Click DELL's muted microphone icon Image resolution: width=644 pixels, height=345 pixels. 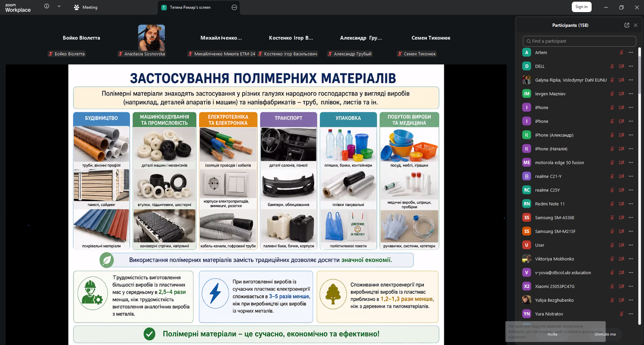(612, 66)
